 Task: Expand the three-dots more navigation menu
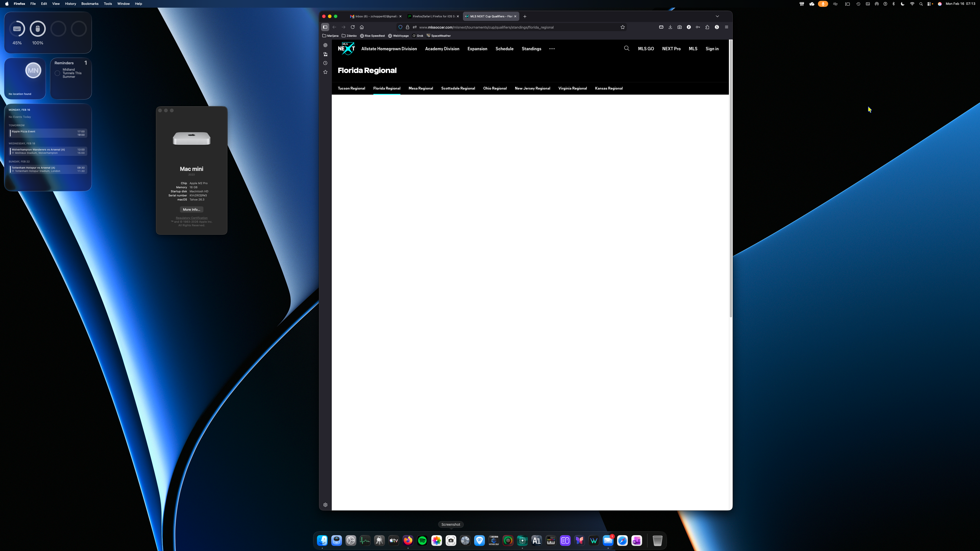click(x=552, y=49)
